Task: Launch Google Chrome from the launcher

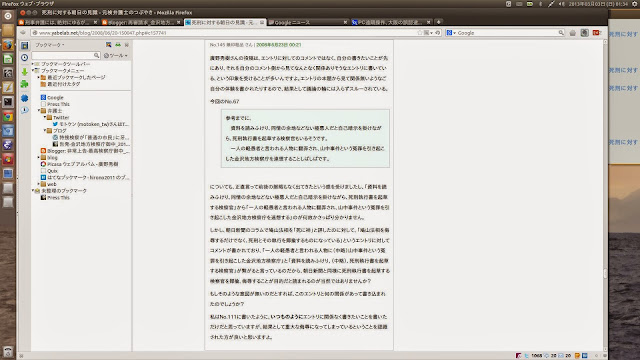Action: tap(8, 117)
